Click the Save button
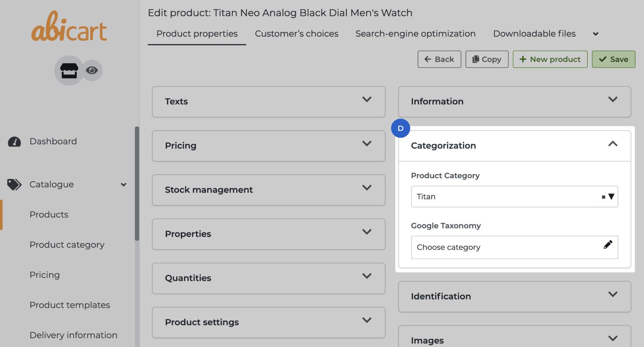 click(613, 59)
